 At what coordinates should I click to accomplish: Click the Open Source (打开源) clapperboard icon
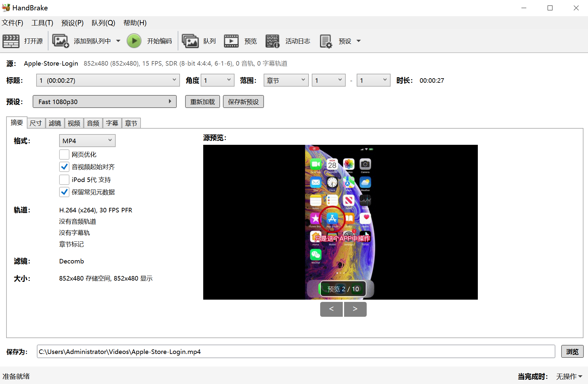(x=11, y=41)
